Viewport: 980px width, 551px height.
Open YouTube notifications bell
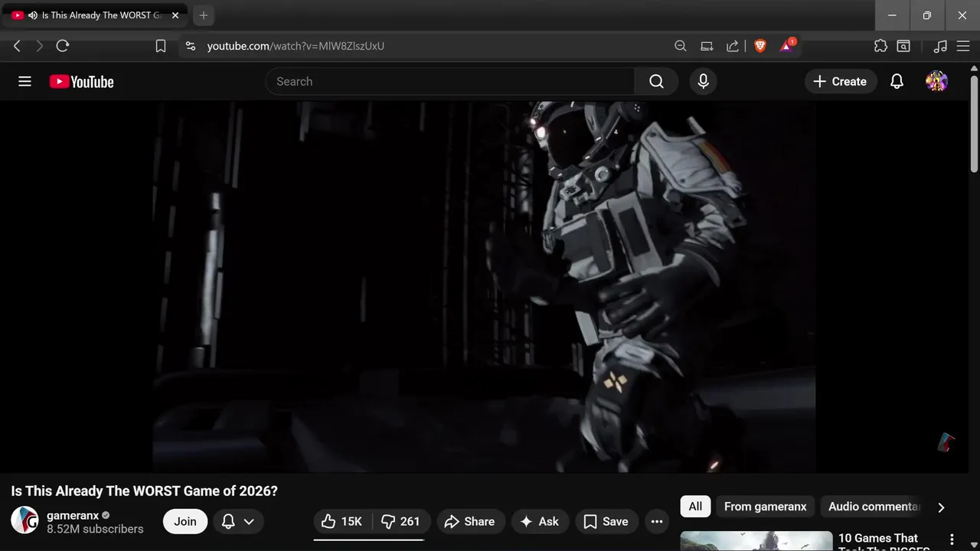(x=897, y=81)
